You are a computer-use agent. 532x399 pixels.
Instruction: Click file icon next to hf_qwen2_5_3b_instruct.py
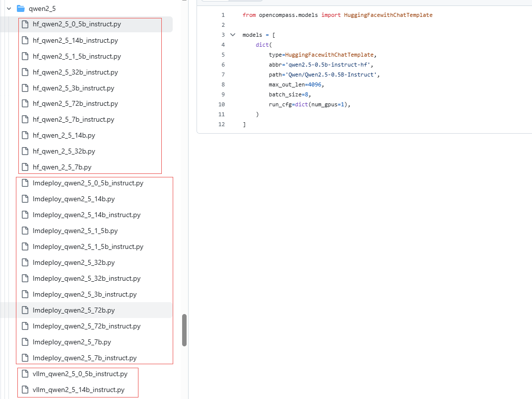click(25, 88)
